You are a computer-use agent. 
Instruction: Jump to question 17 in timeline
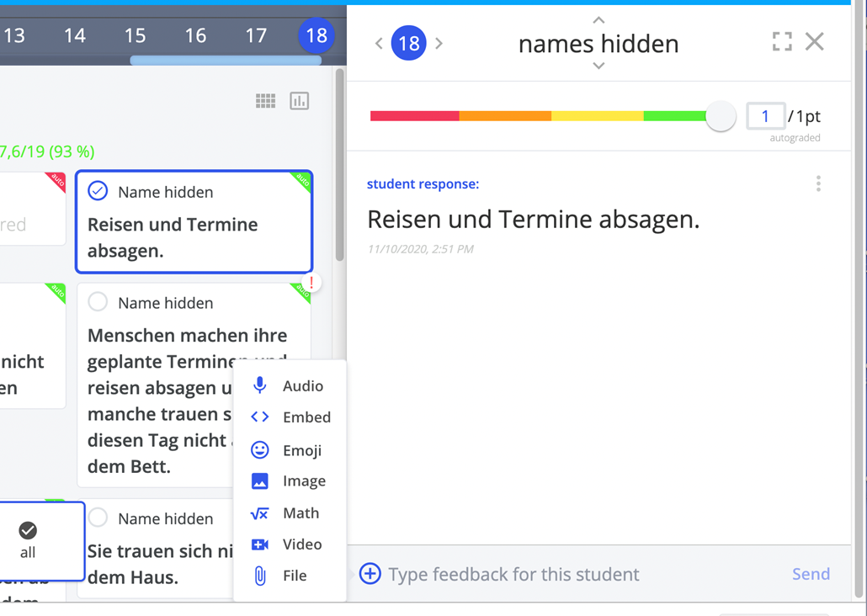click(x=256, y=36)
